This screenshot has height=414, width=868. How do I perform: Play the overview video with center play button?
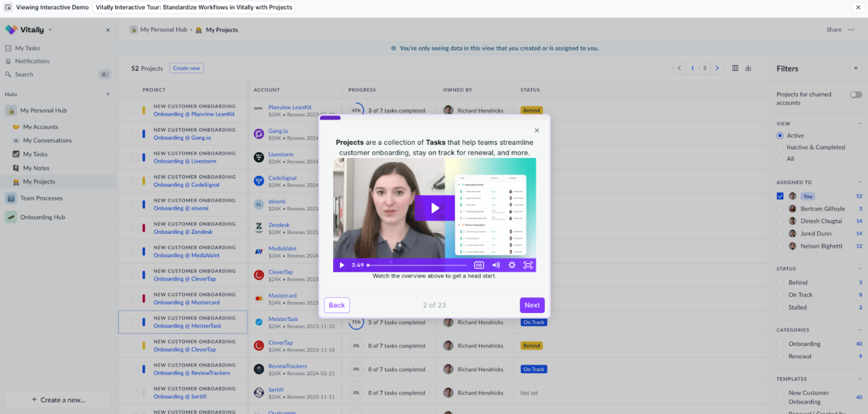coord(434,208)
